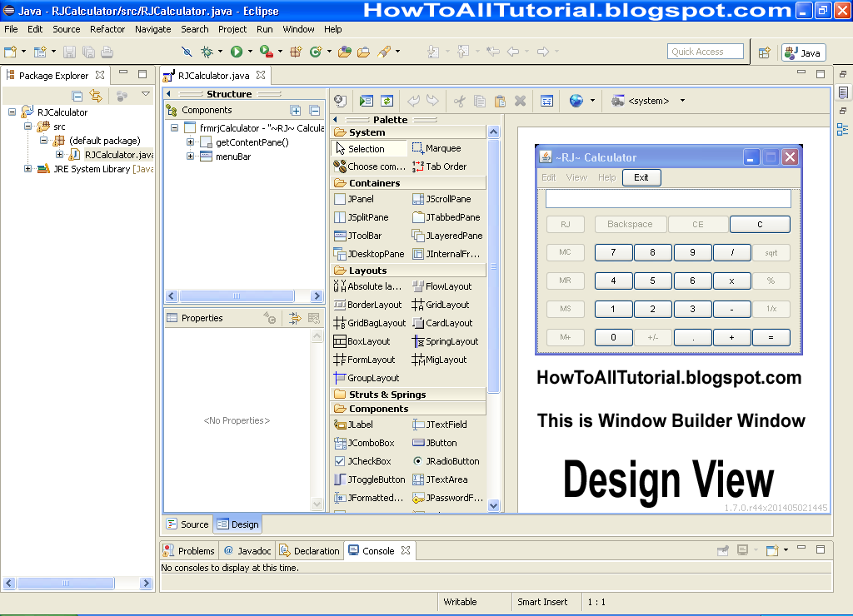The width and height of the screenshot is (853, 616).
Task: Collapse the RJCalculator project node
Action: pos(12,112)
